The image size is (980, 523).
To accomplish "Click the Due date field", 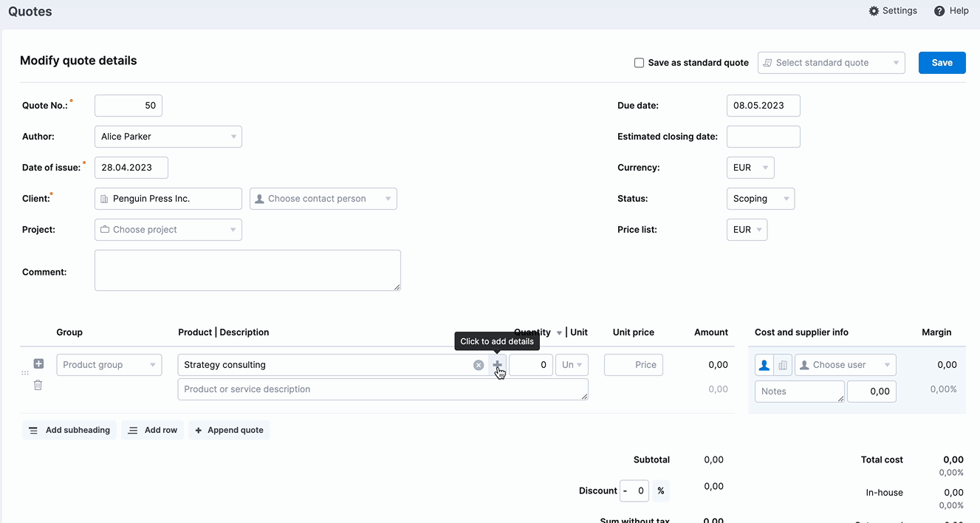I will click(764, 106).
